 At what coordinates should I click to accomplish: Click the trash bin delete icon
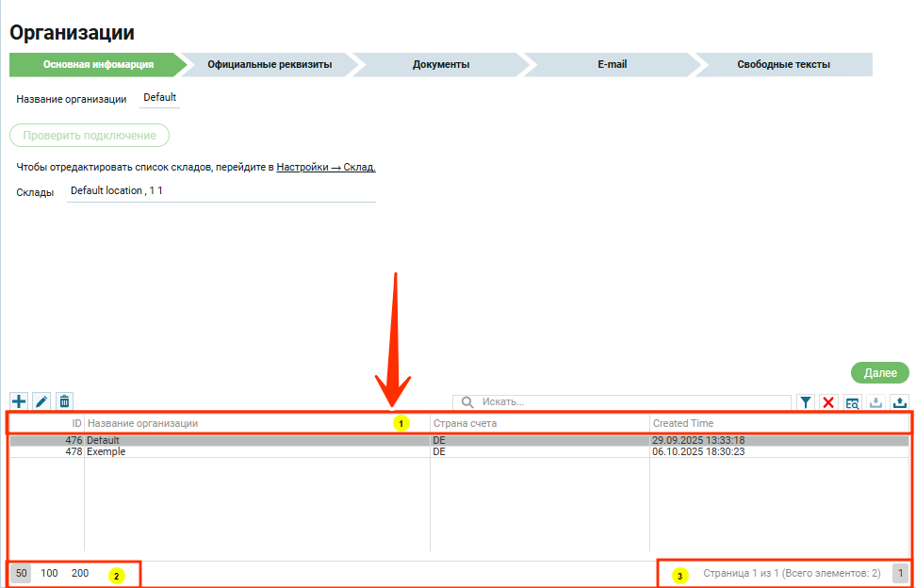[x=64, y=401]
